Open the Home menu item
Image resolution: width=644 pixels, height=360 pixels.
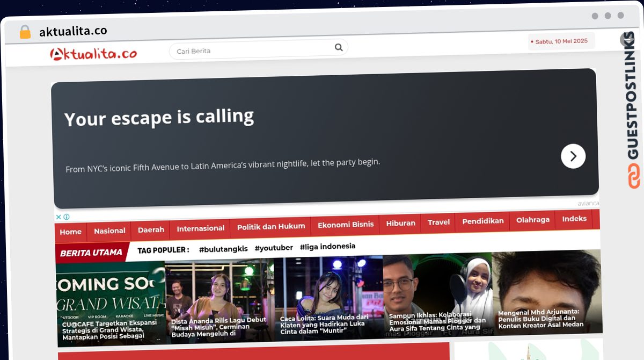coord(70,232)
